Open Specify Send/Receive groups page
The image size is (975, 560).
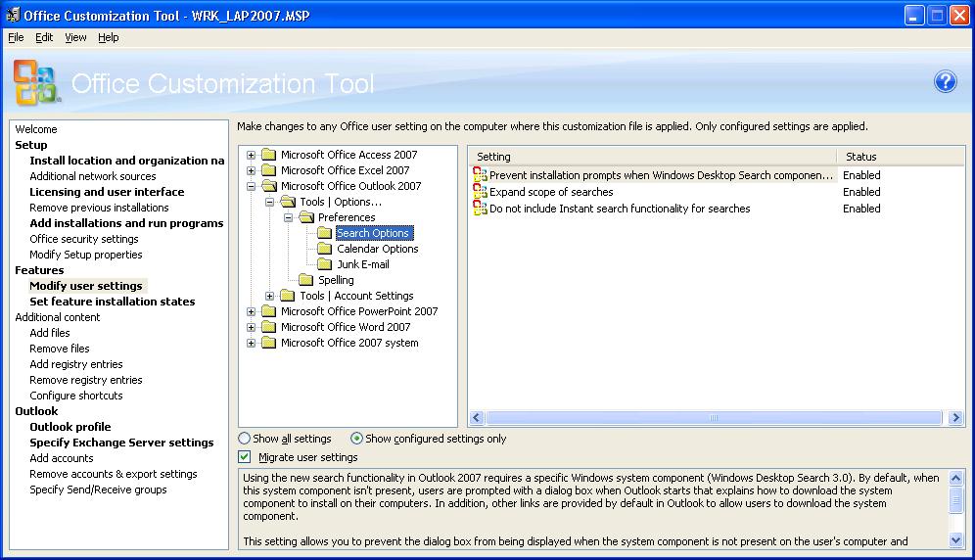98,490
